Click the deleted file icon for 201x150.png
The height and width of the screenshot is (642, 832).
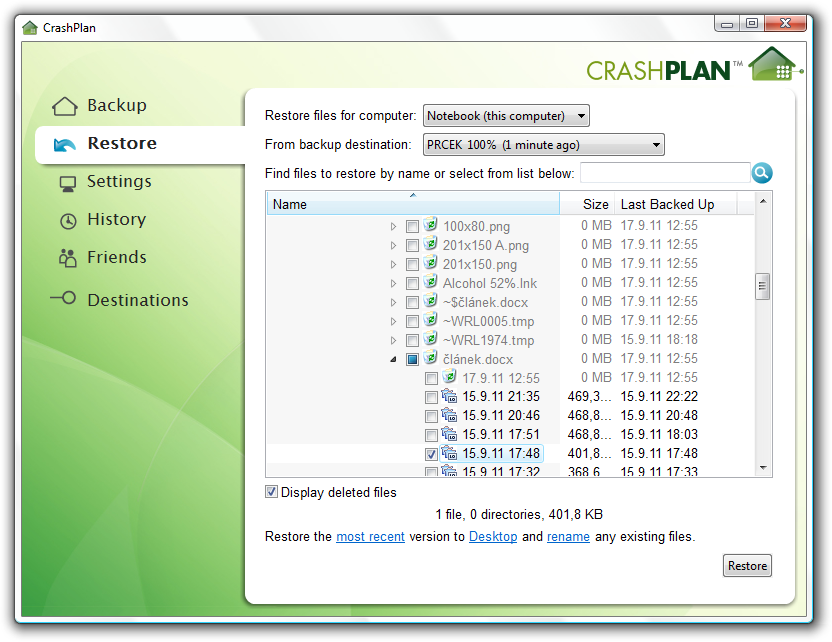[430, 263]
